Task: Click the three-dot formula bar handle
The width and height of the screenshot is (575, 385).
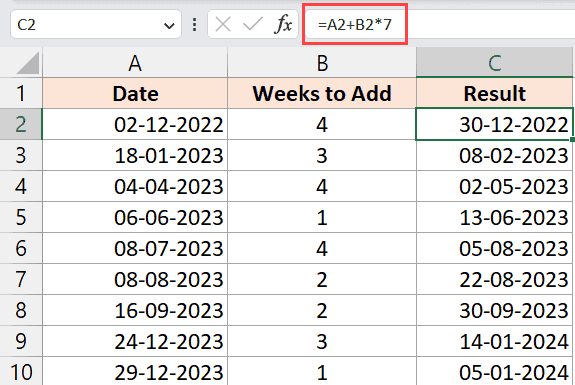Action: [194, 25]
